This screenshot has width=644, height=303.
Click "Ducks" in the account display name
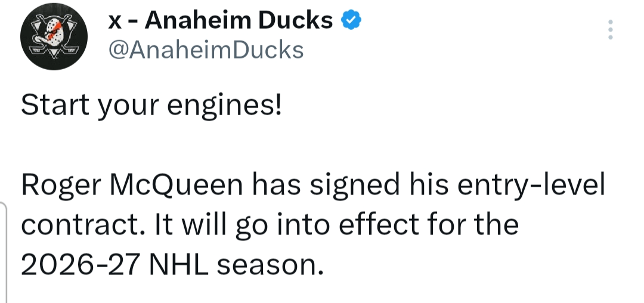301,21
